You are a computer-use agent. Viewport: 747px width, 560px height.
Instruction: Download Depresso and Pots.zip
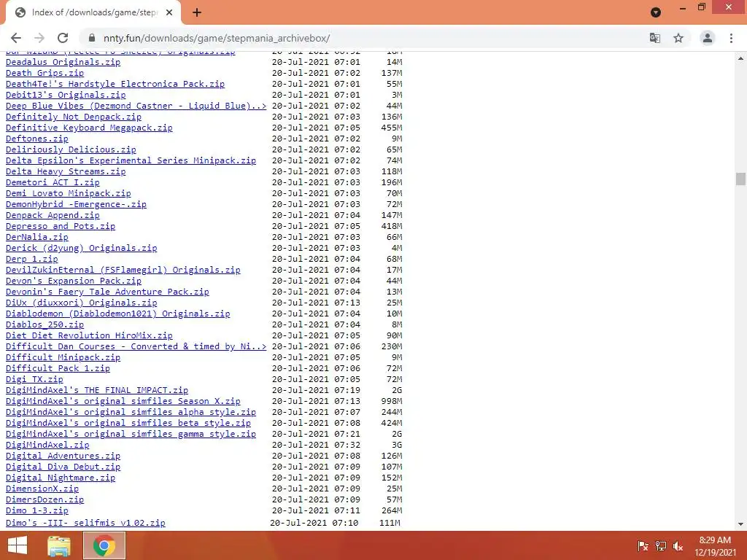[x=61, y=226]
